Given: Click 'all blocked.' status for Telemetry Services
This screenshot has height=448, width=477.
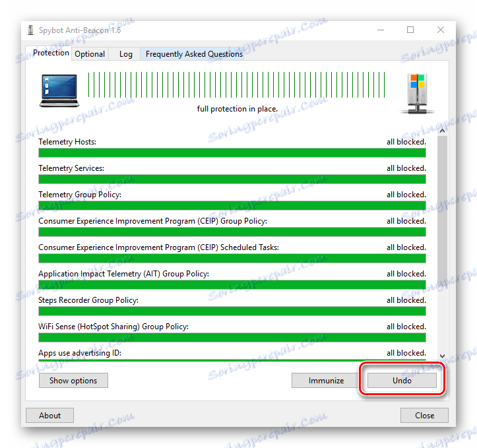Looking at the screenshot, I should [406, 168].
